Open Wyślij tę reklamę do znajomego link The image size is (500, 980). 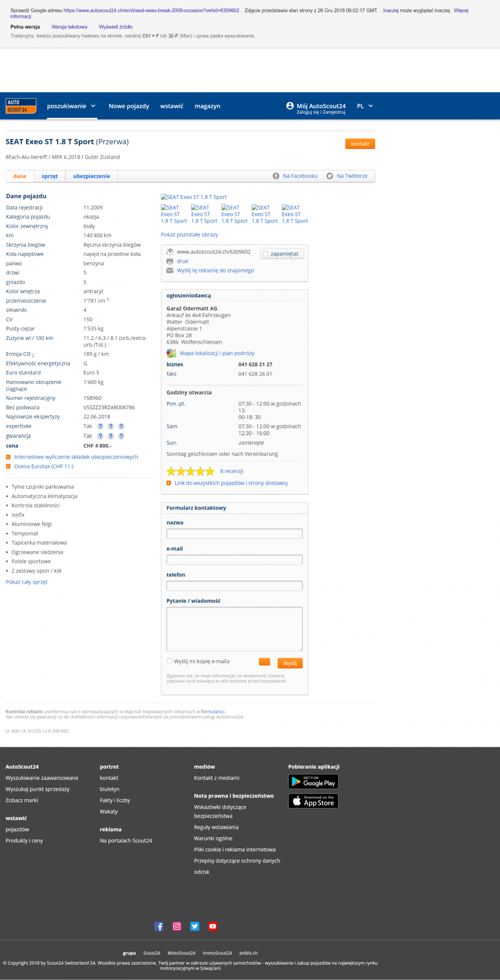(x=215, y=270)
